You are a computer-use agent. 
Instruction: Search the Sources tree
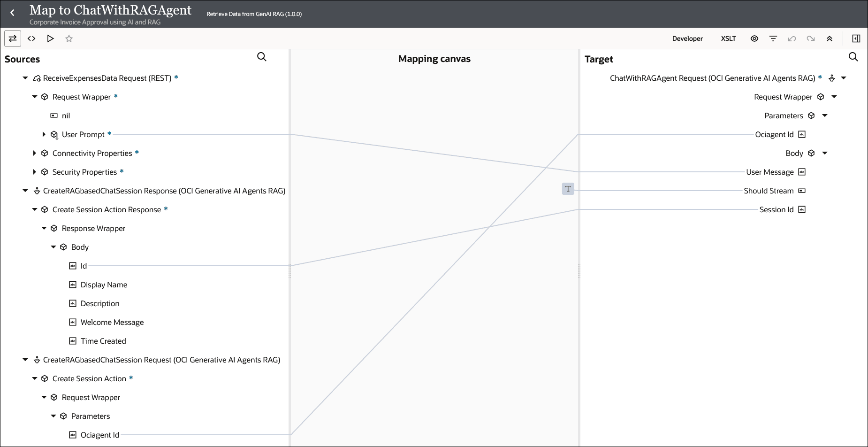point(262,57)
